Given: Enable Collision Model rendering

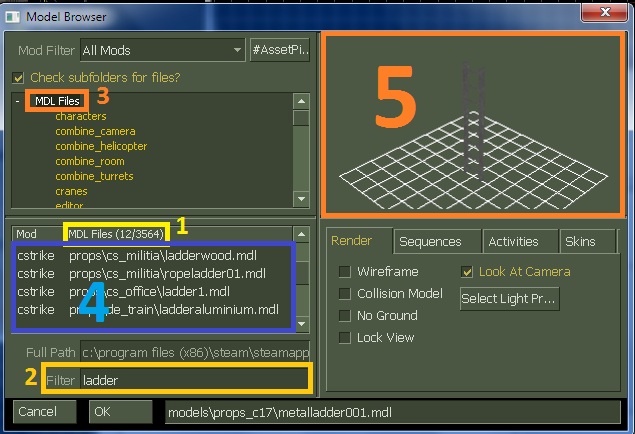Looking at the screenshot, I should pyautogui.click(x=345, y=294).
